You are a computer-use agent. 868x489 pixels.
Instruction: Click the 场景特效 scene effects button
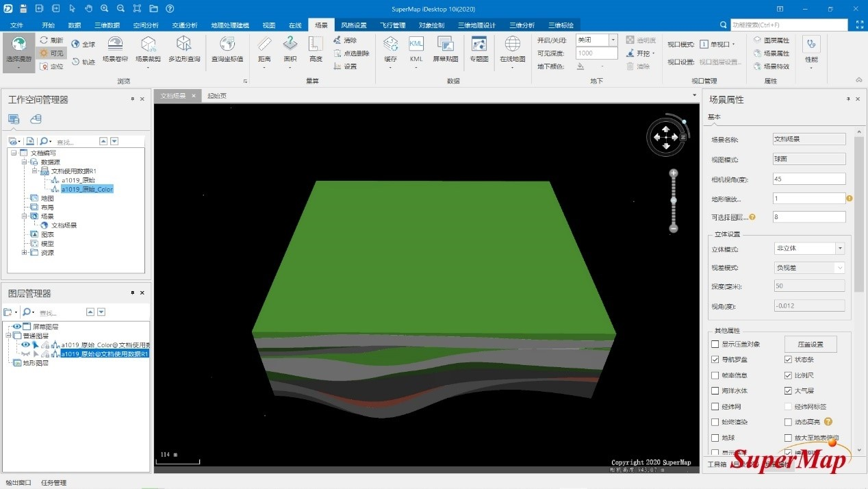(776, 66)
